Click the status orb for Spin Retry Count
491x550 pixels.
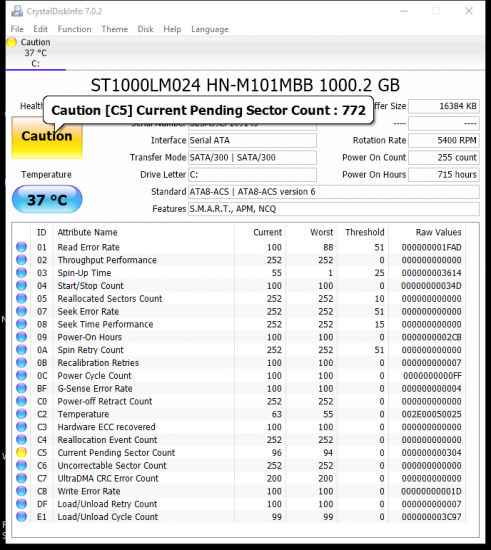pyautogui.click(x=21, y=350)
